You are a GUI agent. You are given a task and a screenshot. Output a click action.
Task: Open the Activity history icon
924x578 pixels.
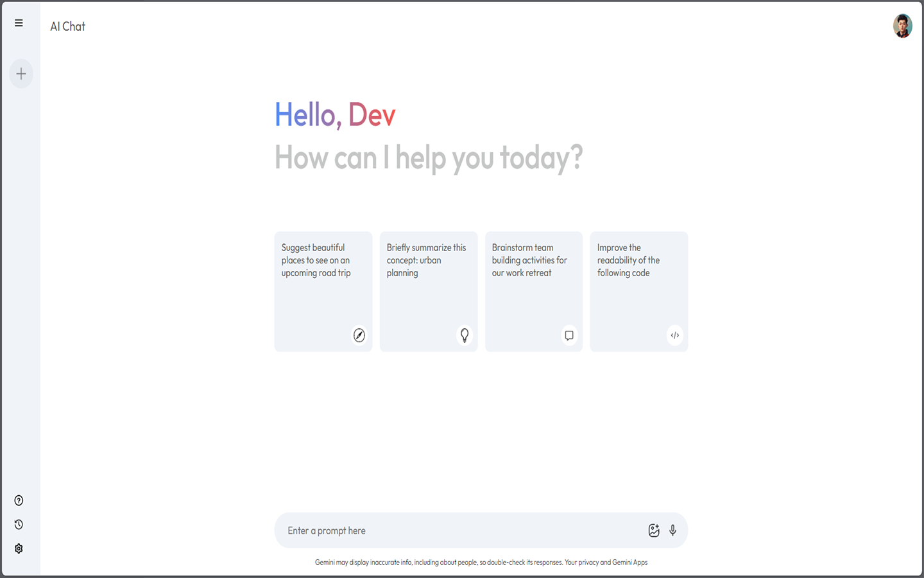[19, 525]
